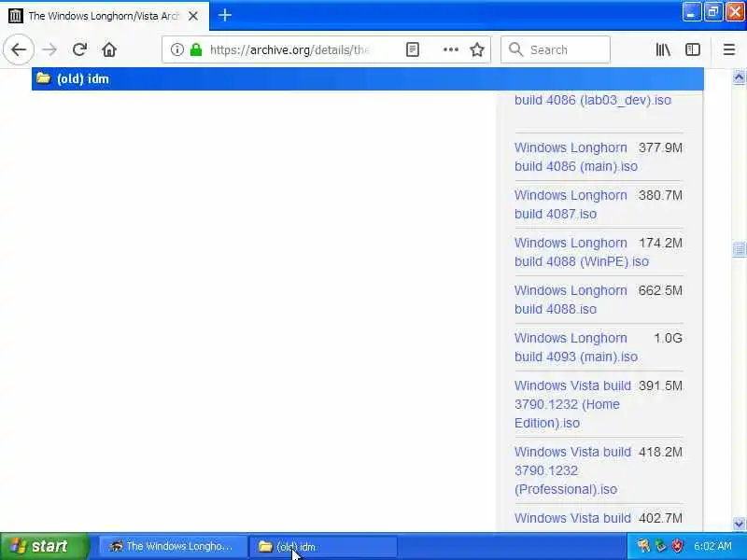Show site information icon in address bar
747x560 pixels.
point(176,49)
